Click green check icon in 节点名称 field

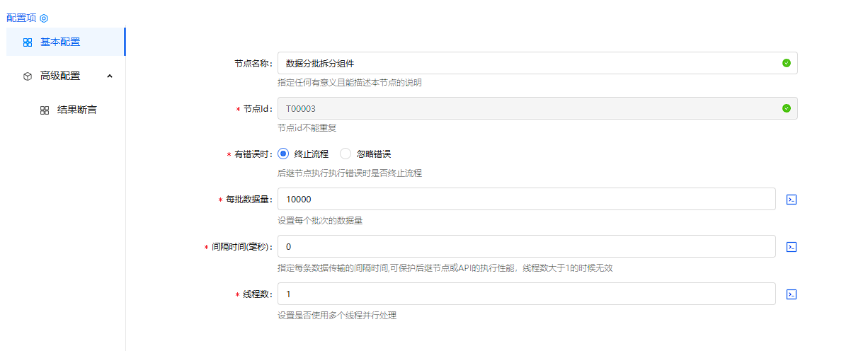(x=786, y=63)
